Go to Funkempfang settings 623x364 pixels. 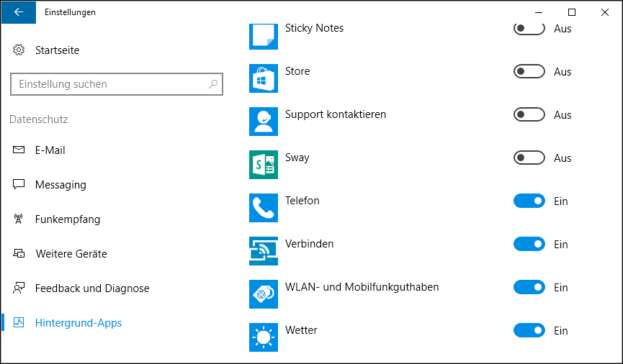click(x=67, y=219)
